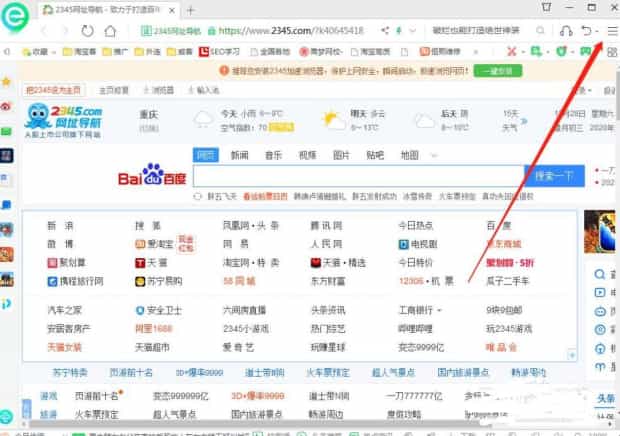
Task: Click the search magnifier in toolbar search box
Action: [540, 30]
